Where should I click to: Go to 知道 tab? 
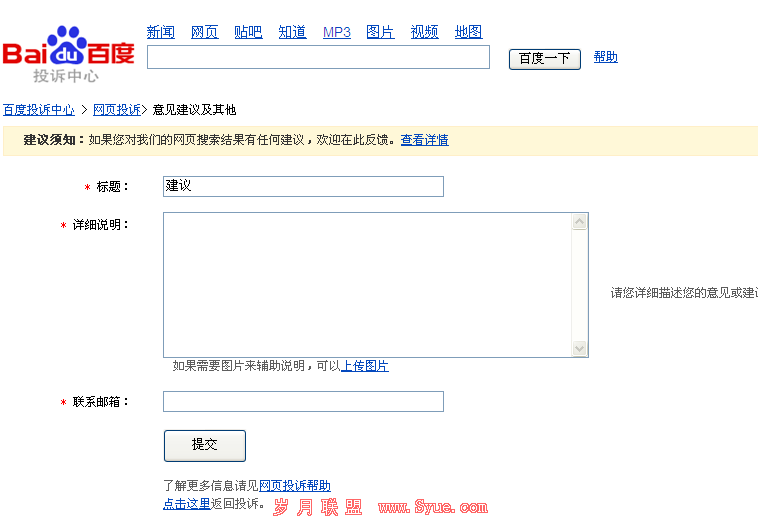(292, 32)
